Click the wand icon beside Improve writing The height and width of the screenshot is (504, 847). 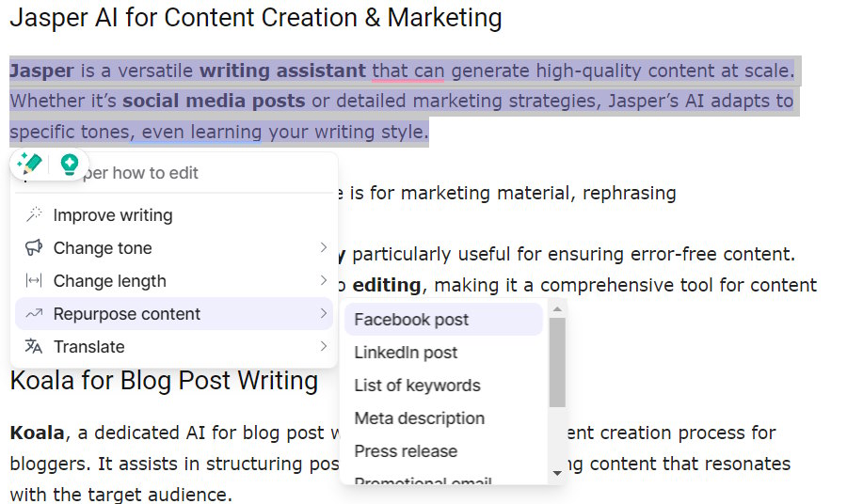point(34,214)
